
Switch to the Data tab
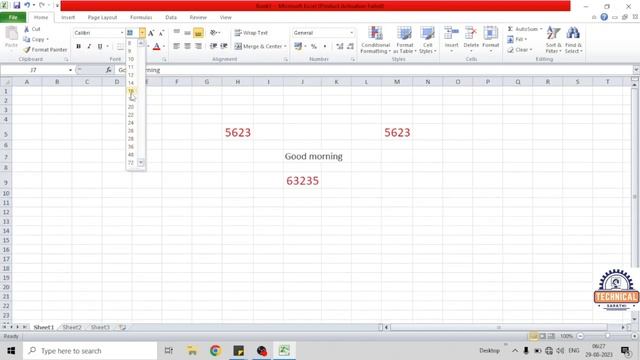coord(171,17)
